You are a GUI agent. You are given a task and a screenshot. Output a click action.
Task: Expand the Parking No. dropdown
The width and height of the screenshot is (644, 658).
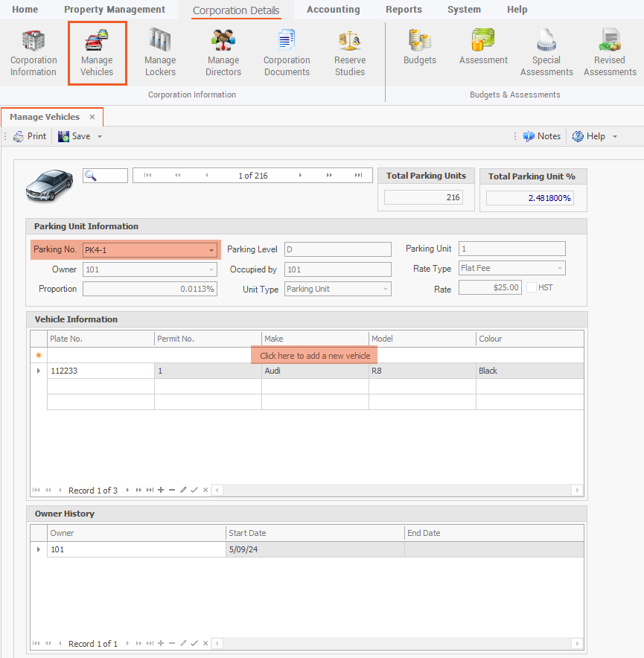[x=211, y=250]
